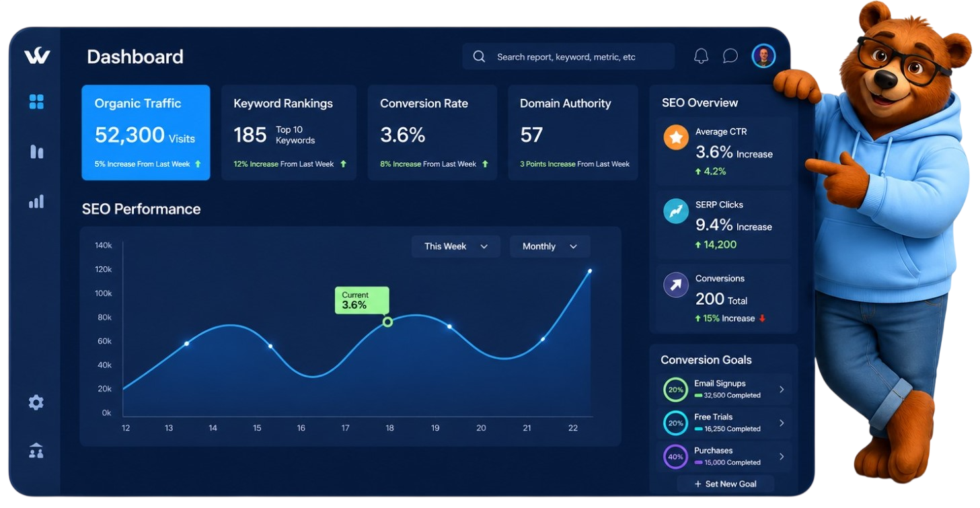This screenshot has height=508, width=980.
Task: Focus the Search report, keyword, metric field
Action: pos(568,57)
